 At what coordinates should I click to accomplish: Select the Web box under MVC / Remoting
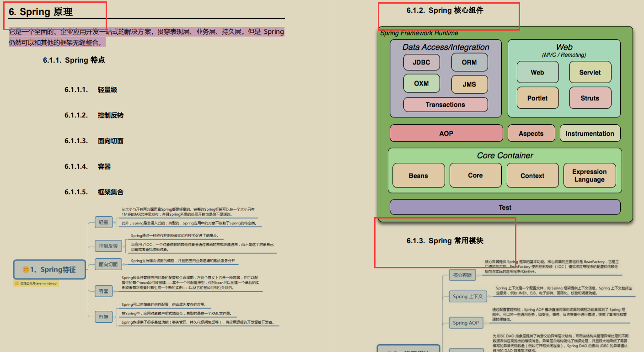pyautogui.click(x=537, y=72)
